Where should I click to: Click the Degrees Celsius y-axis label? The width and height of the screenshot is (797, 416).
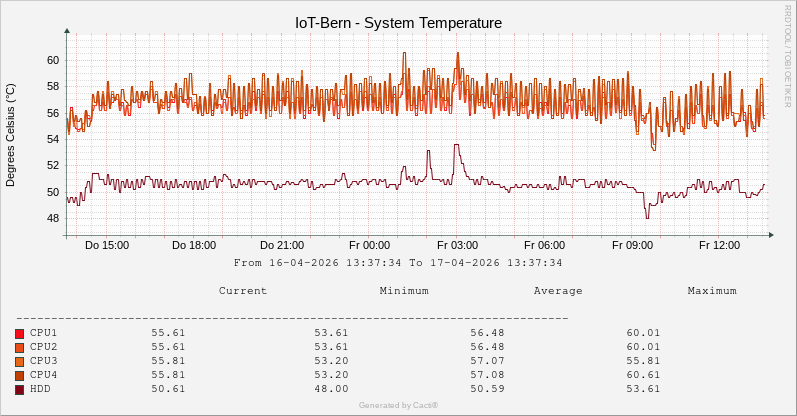(x=12, y=136)
